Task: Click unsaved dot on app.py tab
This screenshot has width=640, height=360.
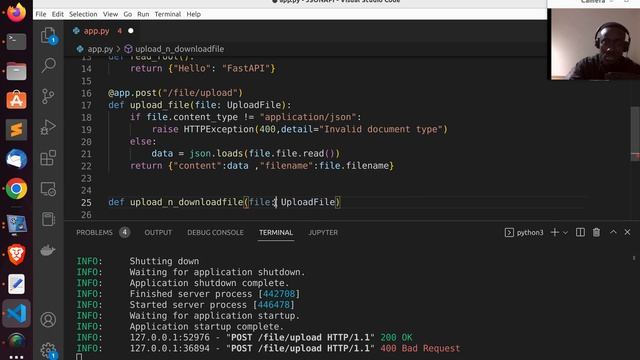Action: click(x=131, y=31)
